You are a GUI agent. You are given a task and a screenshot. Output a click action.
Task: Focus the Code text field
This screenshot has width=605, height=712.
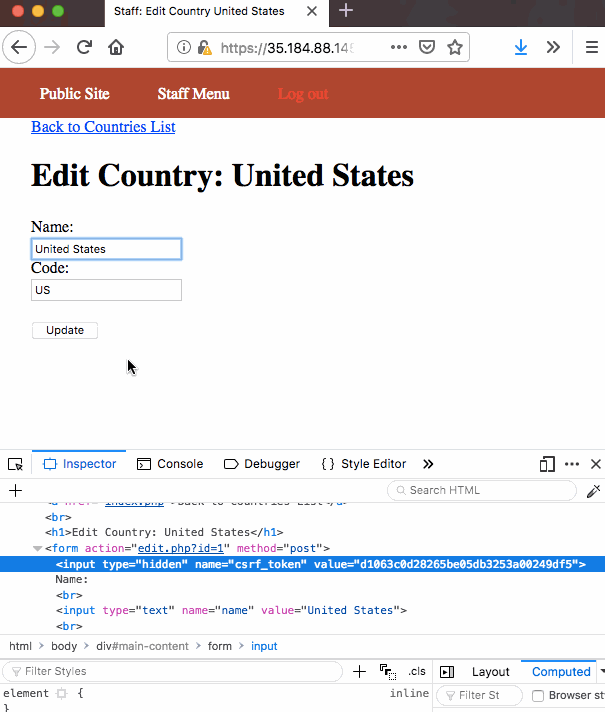(x=106, y=290)
